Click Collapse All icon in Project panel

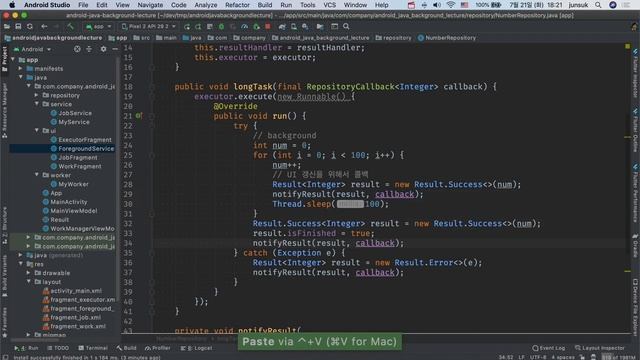pos(89,49)
